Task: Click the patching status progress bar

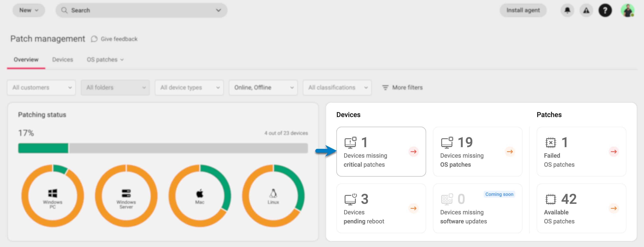Action: pyautogui.click(x=163, y=148)
